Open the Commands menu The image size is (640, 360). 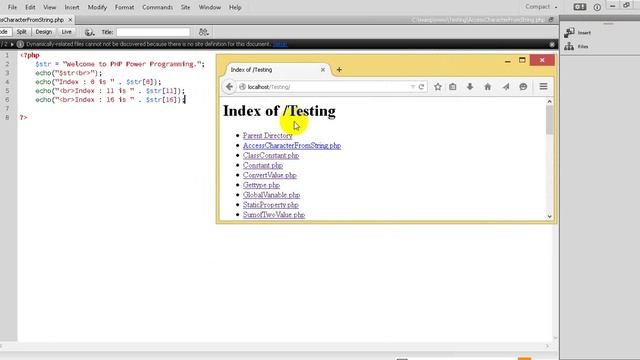(x=158, y=7)
